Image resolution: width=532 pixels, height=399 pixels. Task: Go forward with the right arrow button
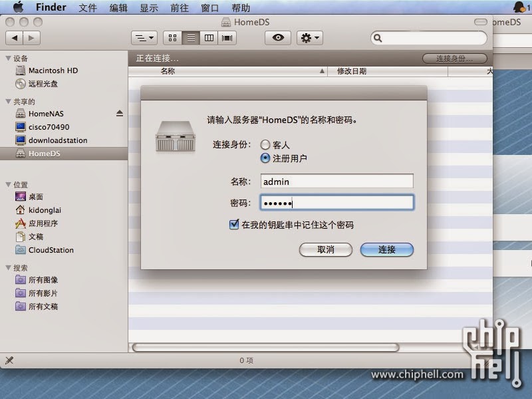pyautogui.click(x=31, y=38)
